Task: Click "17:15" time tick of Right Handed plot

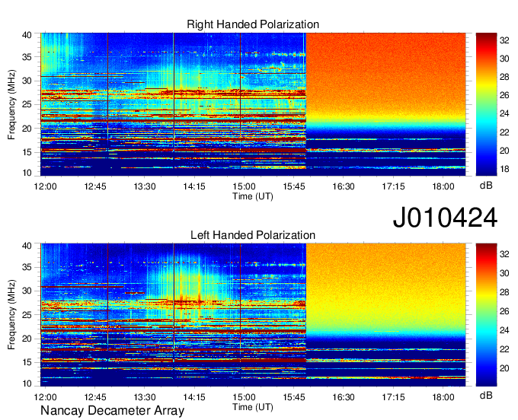Action: tap(394, 186)
